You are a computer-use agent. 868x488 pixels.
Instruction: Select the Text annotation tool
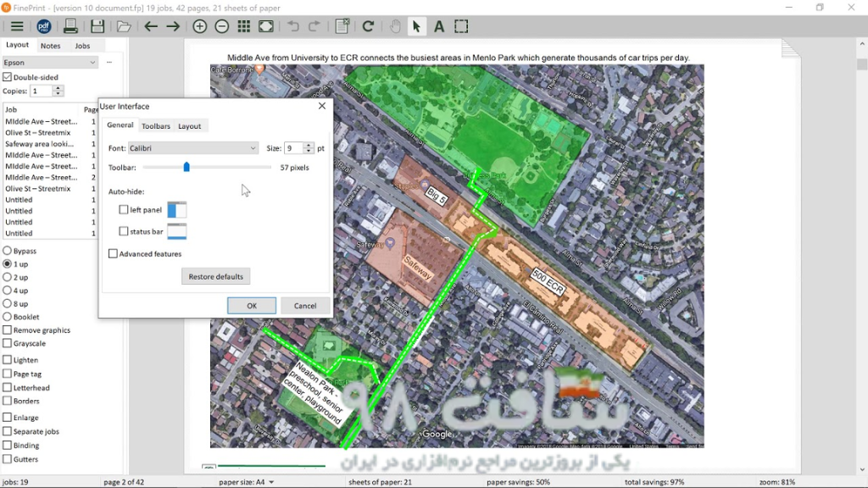coord(439,26)
